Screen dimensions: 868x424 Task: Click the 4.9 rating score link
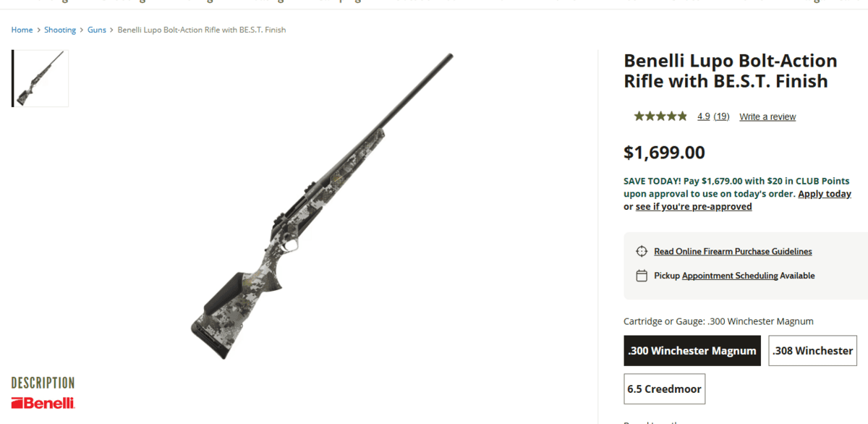(x=703, y=116)
